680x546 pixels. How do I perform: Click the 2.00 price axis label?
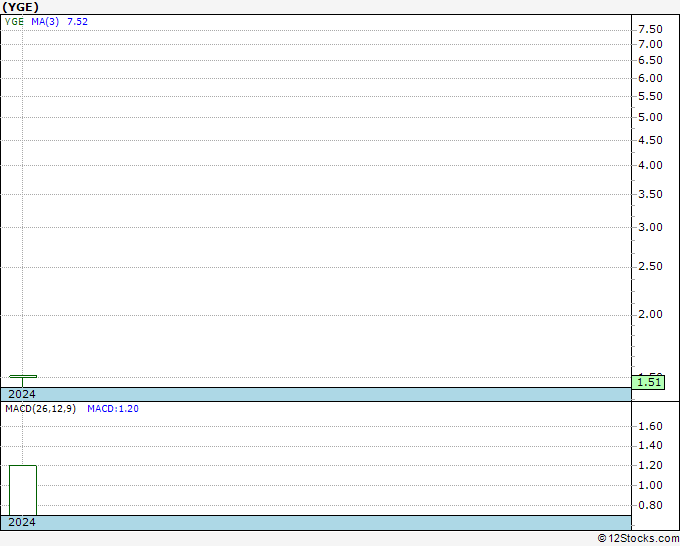[x=651, y=314]
